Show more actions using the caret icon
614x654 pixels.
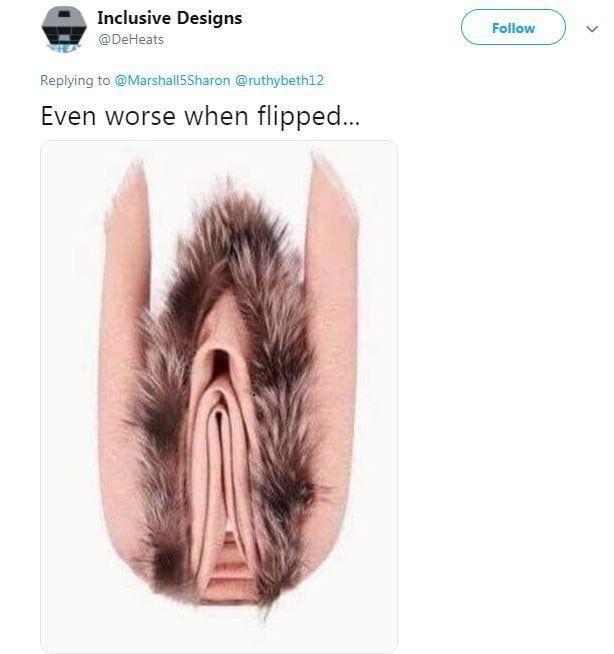pyautogui.click(x=592, y=28)
